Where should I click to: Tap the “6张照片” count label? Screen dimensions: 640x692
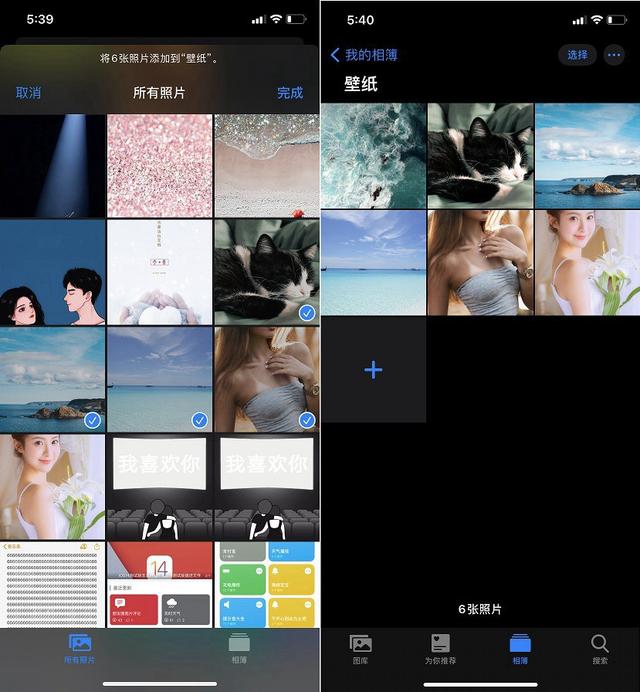click(480, 609)
